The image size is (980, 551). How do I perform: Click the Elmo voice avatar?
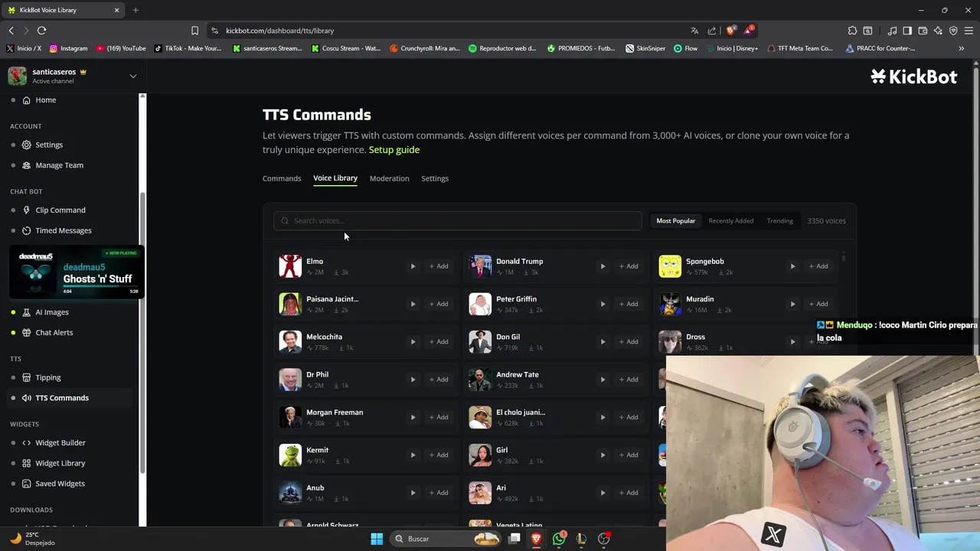[290, 266]
